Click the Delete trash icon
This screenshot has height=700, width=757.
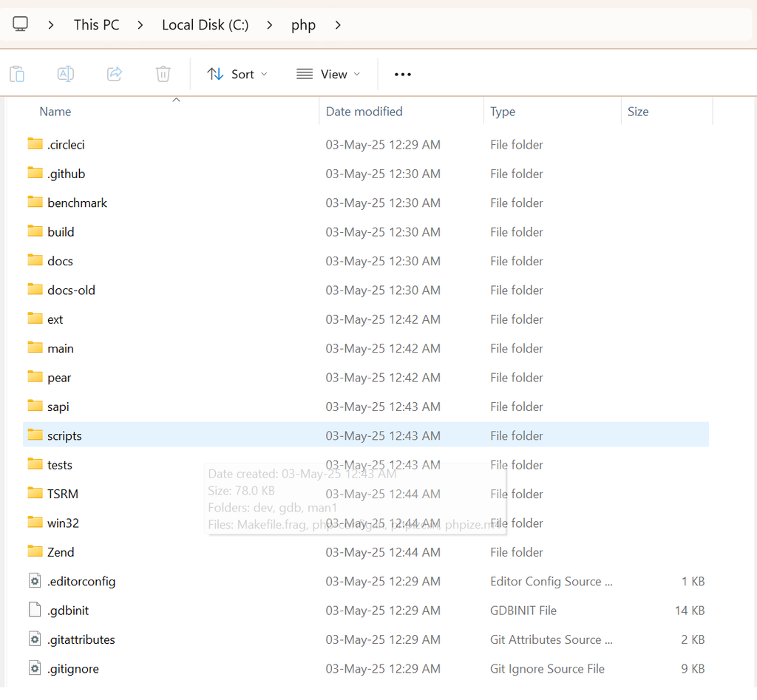(163, 74)
